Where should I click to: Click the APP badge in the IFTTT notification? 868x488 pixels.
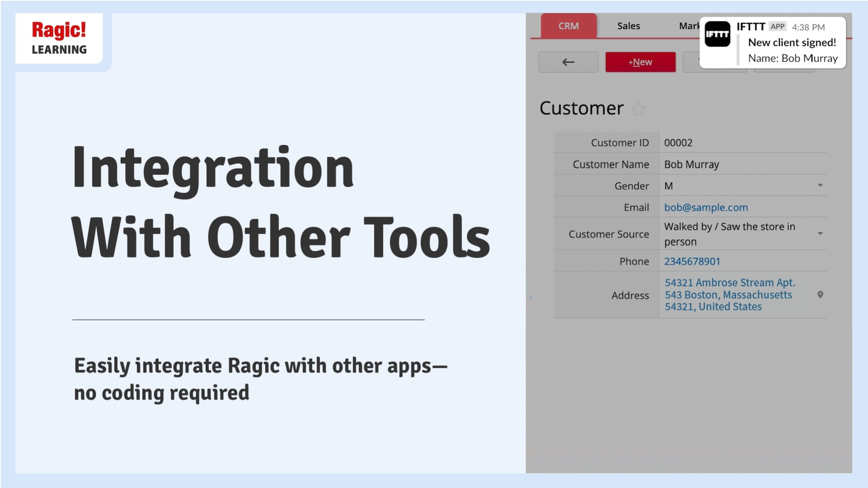point(778,27)
